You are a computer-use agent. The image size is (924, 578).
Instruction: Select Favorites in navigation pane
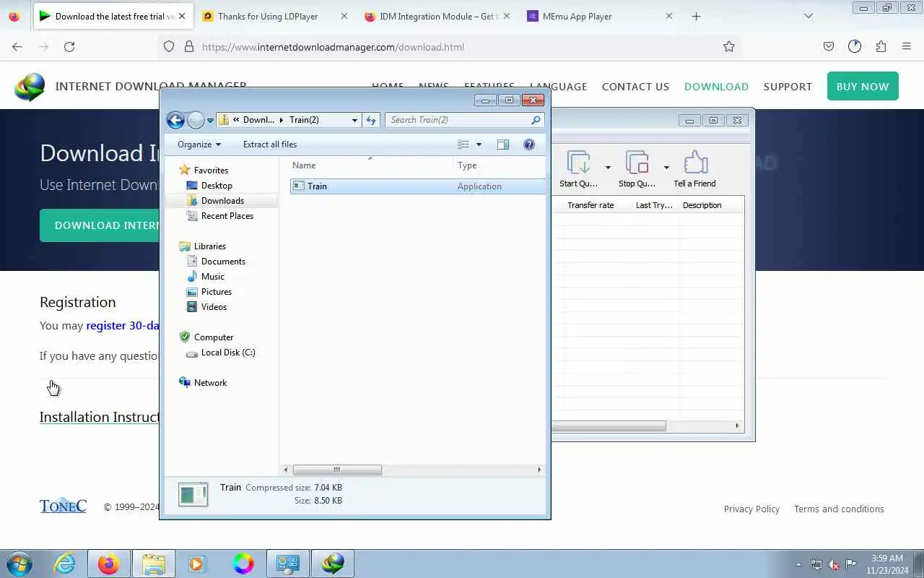point(211,171)
